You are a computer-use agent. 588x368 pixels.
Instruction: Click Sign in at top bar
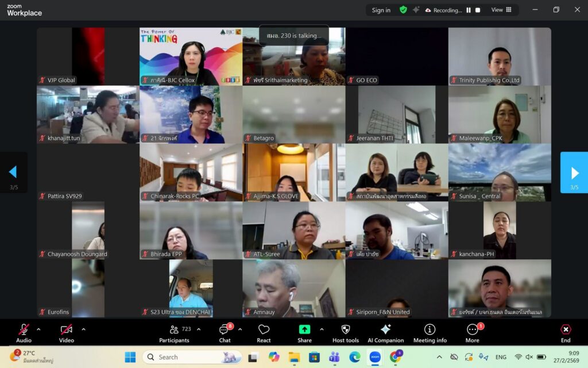pos(381,10)
